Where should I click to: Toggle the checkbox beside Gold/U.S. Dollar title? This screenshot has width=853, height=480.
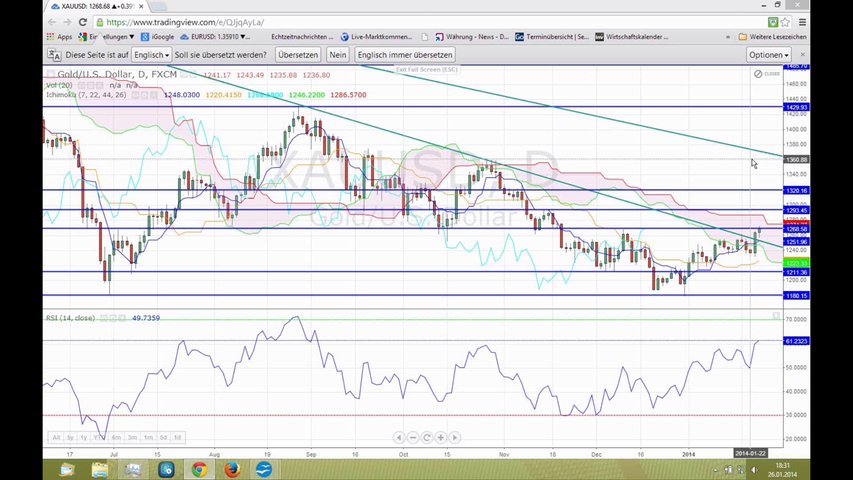point(51,75)
